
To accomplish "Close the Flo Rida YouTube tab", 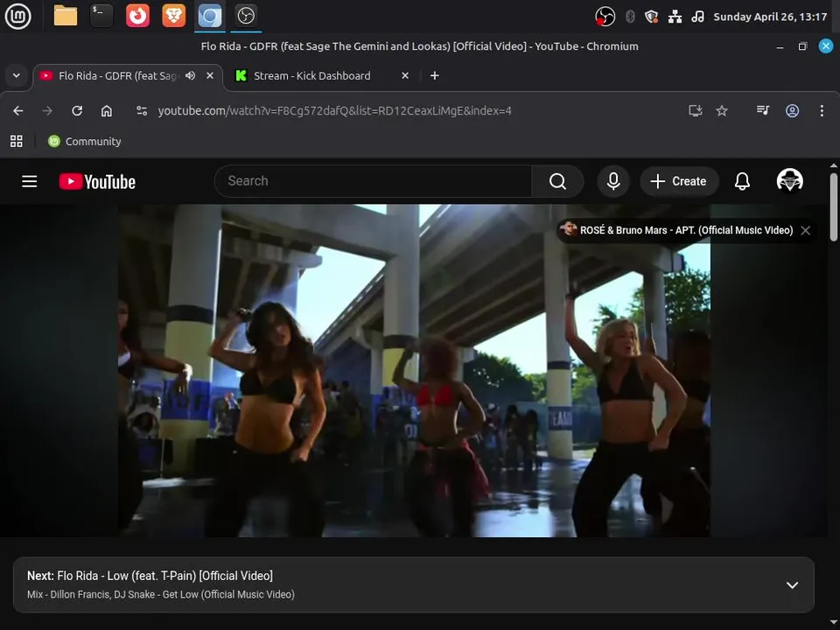I will (210, 75).
